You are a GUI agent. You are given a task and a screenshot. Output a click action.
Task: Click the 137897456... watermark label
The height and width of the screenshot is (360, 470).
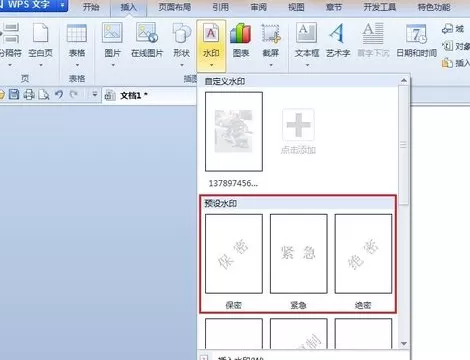click(x=233, y=183)
